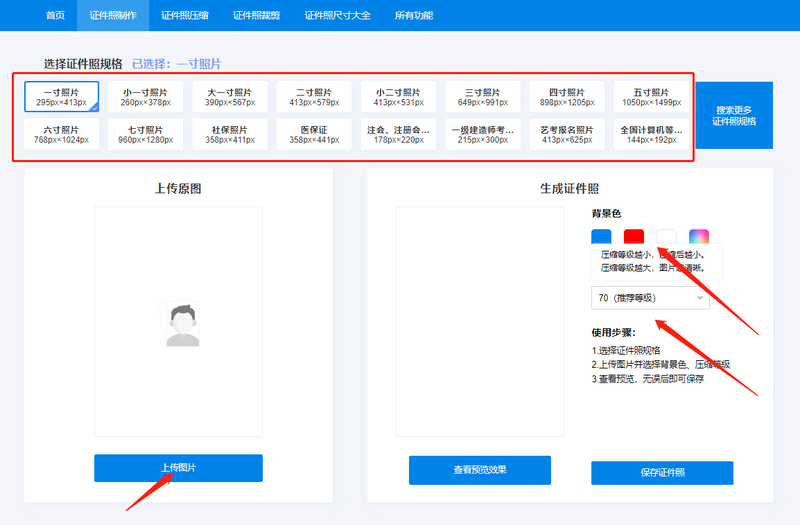Pick the white background color swatch
The image size is (800, 525).
click(x=666, y=237)
